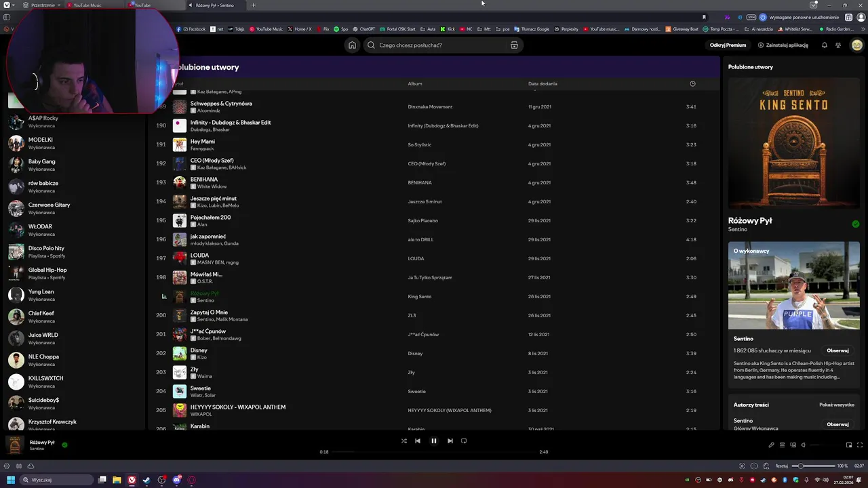Open the O wykonawcy artist image
Image resolution: width=868 pixels, height=488 pixels.
[793, 285]
